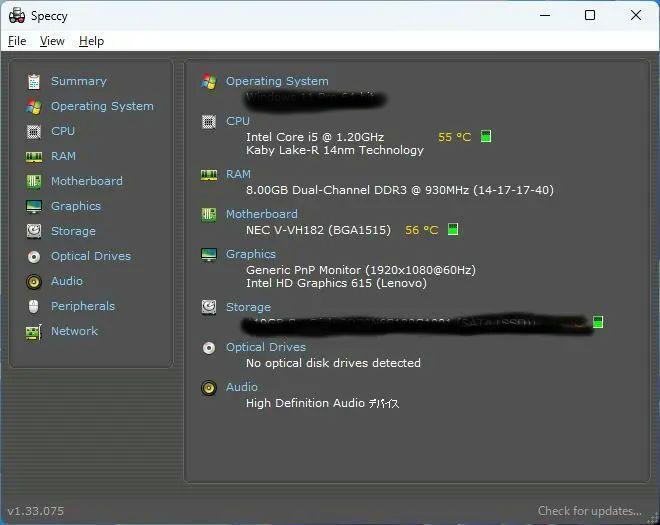Maximize the Speccy window
Image resolution: width=660 pixels, height=525 pixels.
[590, 15]
